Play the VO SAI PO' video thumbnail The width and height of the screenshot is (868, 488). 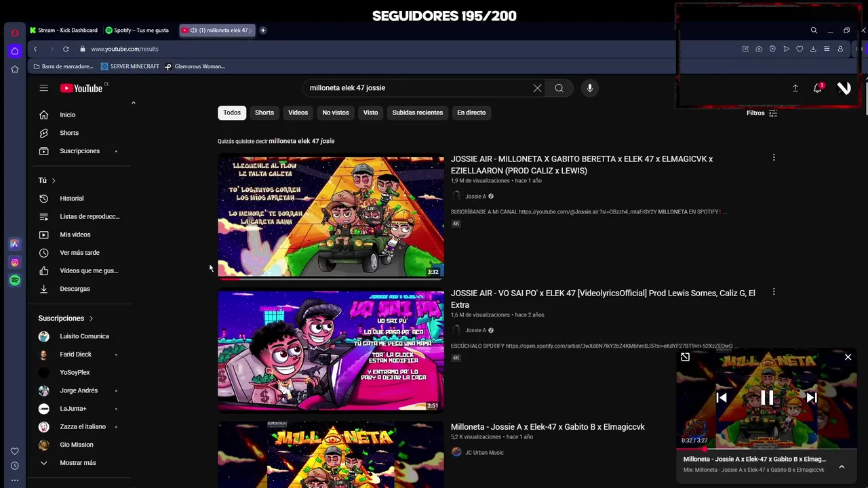(331, 351)
